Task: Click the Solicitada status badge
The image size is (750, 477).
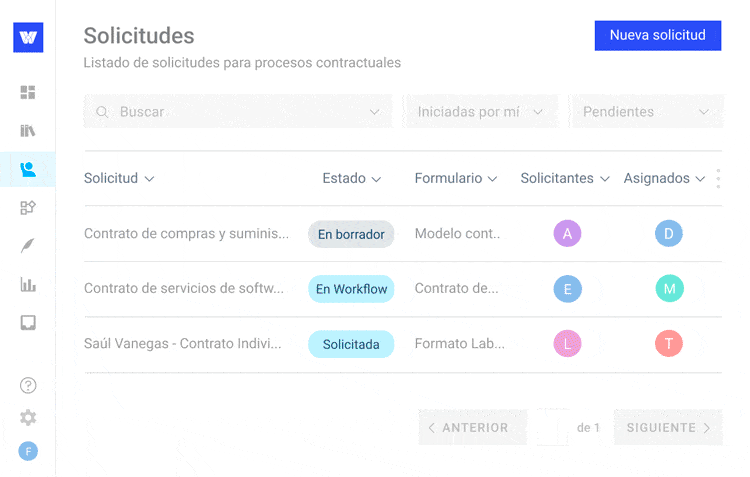Action: [351, 344]
